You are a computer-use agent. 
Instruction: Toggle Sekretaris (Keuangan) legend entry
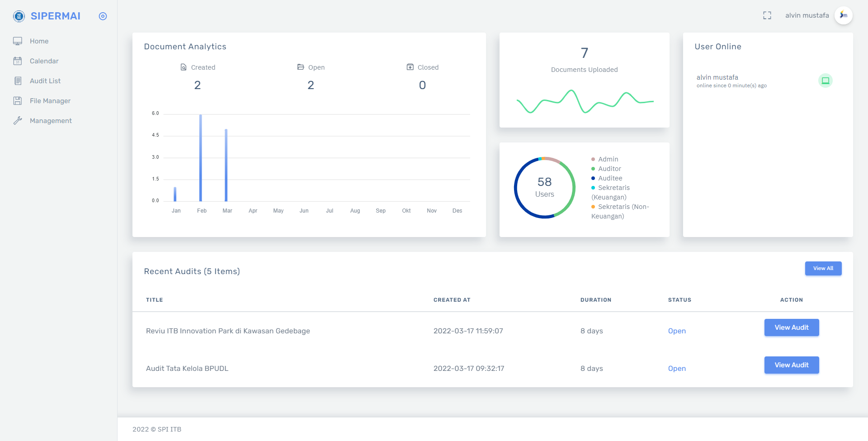(610, 192)
